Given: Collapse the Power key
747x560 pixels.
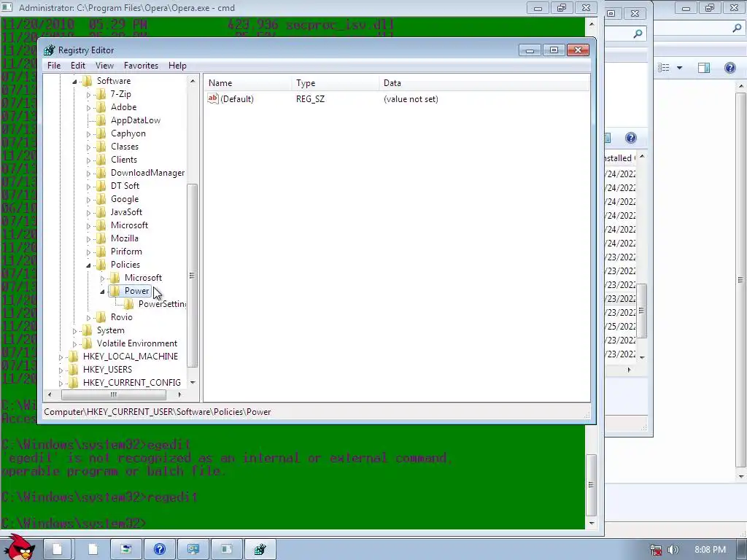Looking at the screenshot, I should coord(102,292).
